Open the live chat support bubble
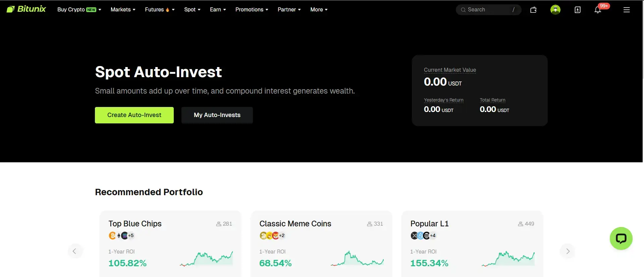 (x=621, y=238)
